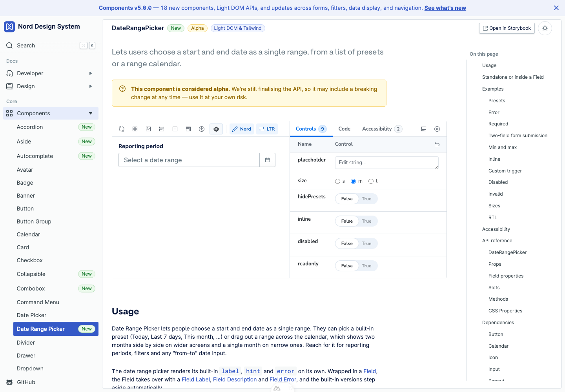Viewport: 565px width, 392px height.
Task: Set disabled toggle to True
Action: [x=366, y=243]
